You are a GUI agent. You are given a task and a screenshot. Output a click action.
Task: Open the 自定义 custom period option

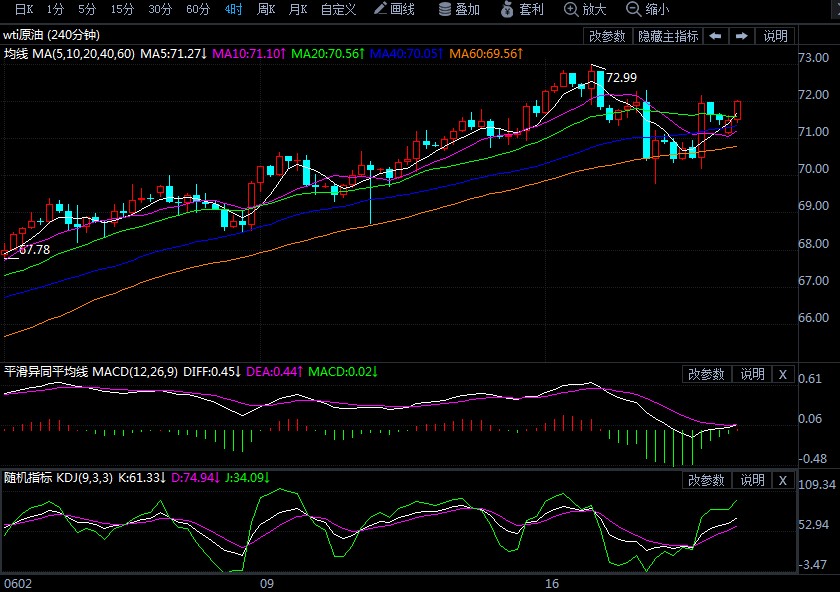[338, 10]
